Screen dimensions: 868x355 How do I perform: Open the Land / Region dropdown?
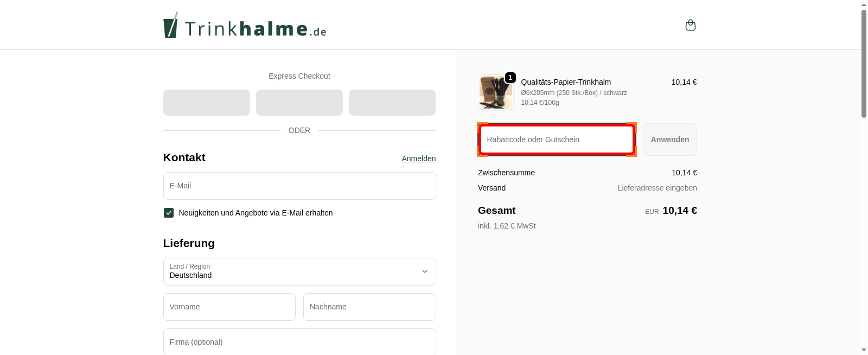click(x=299, y=271)
